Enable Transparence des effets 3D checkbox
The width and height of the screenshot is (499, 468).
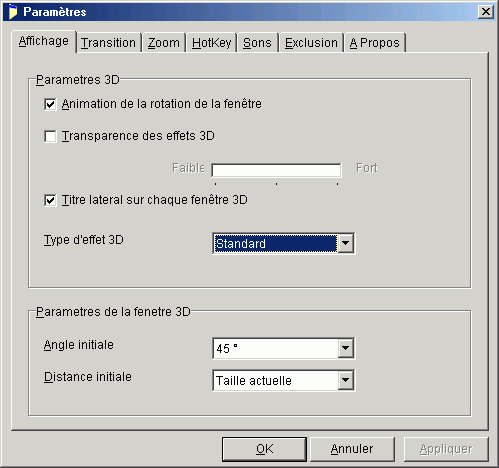tap(50, 136)
